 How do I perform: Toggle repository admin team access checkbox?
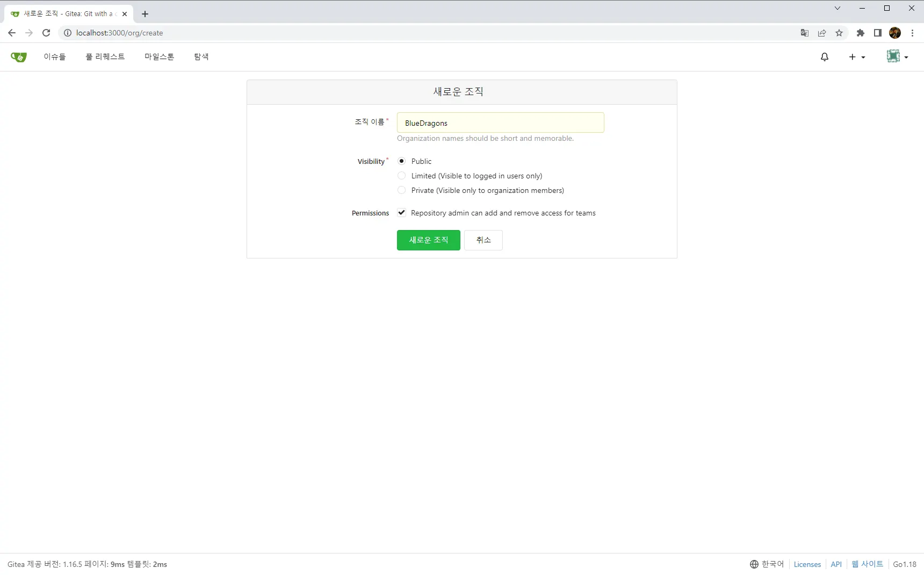pos(401,213)
